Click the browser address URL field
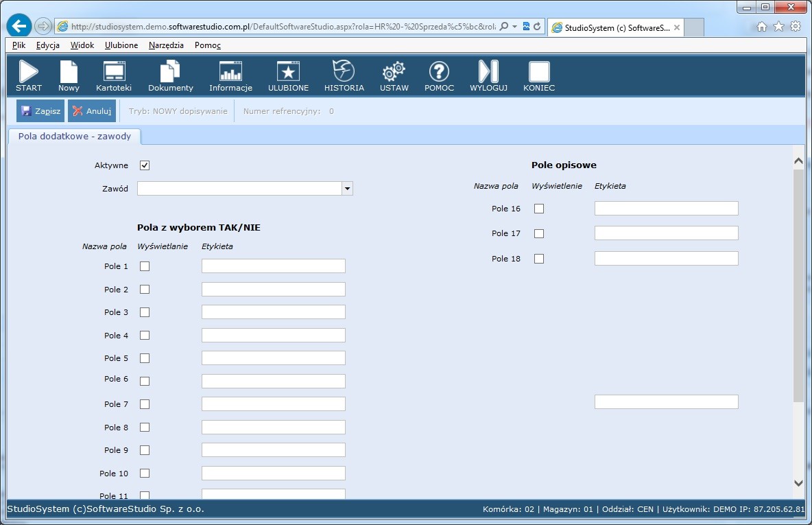Screen dimensions: 812x525 click(x=283, y=27)
